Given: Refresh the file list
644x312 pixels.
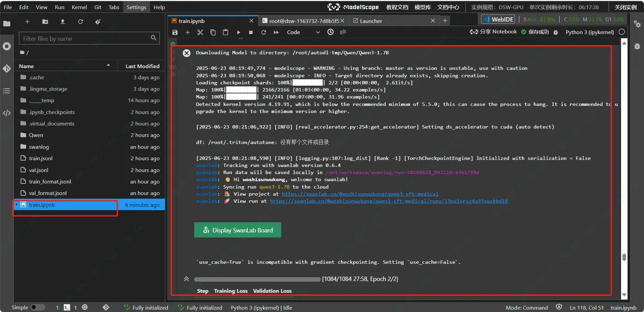Looking at the screenshot, I should [x=80, y=22].
